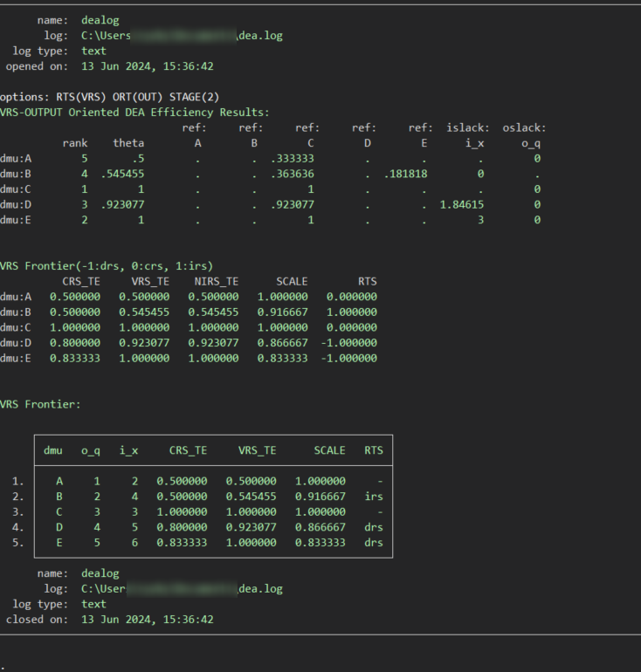Click the NIRS_TE column header
Viewport: 641px width, 672px height.
click(x=217, y=282)
